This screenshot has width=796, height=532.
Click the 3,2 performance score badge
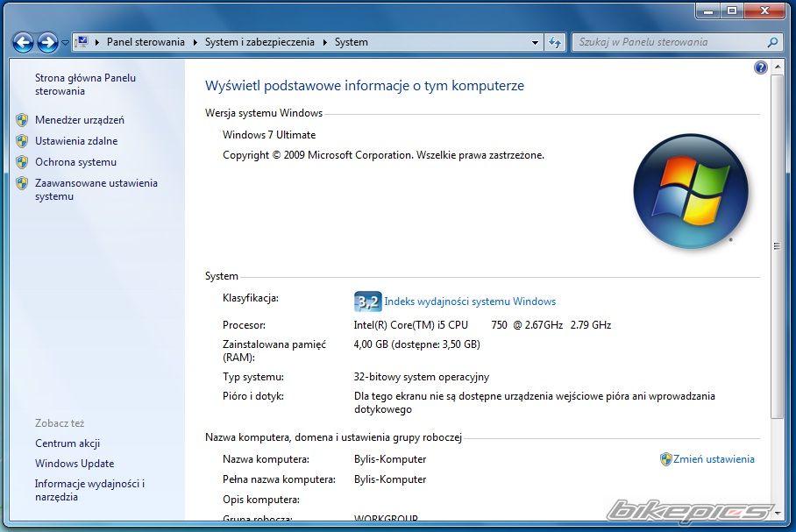367,301
